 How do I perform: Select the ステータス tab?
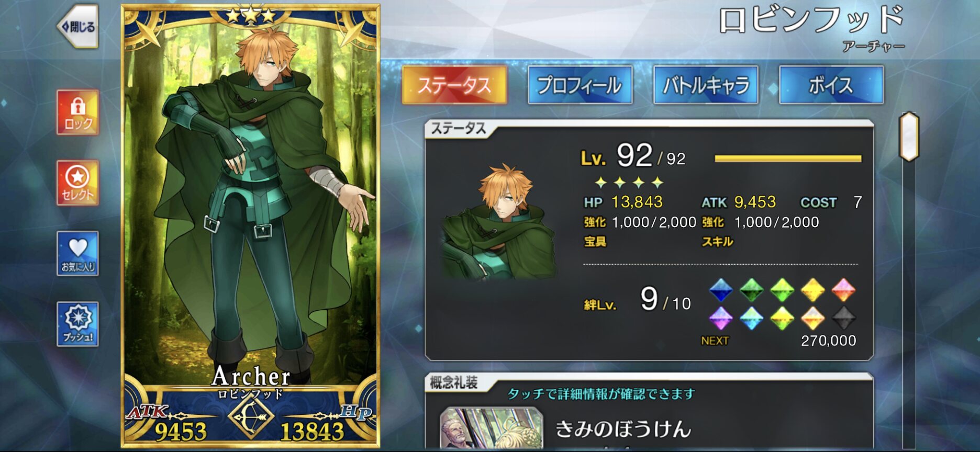pos(454,85)
